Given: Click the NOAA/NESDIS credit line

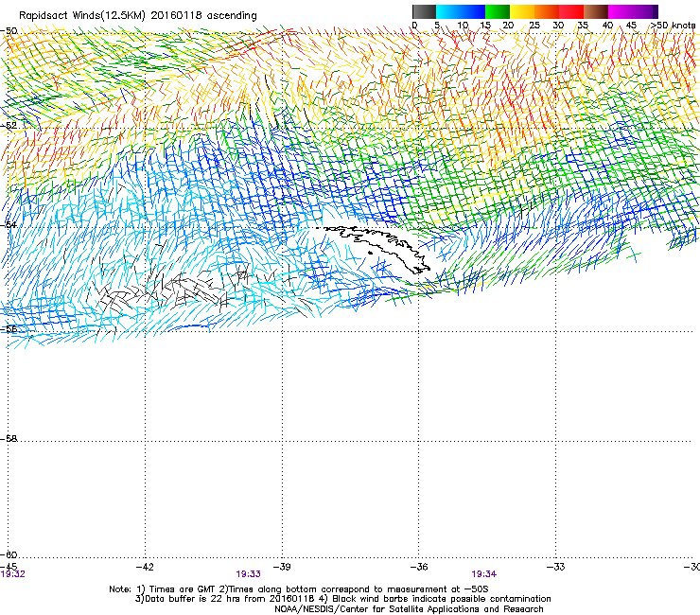Looking at the screenshot, I should 409,609.
